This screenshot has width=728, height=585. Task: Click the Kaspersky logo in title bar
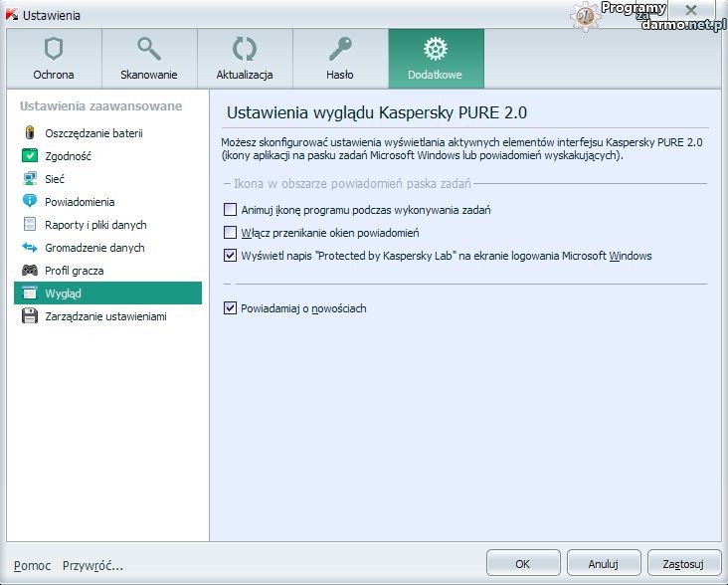12,15
